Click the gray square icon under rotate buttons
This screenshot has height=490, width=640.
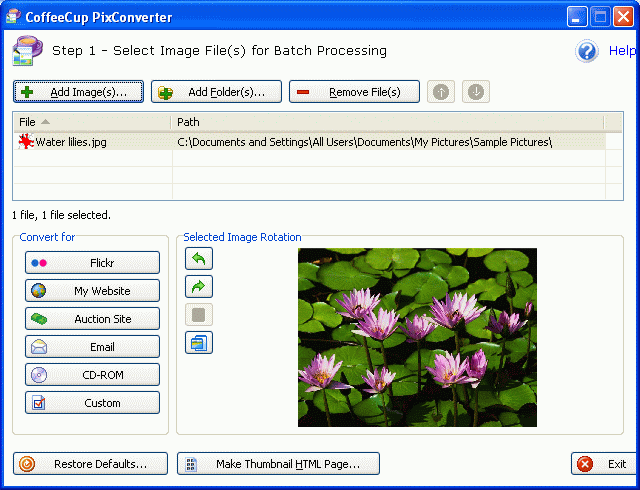[x=199, y=315]
